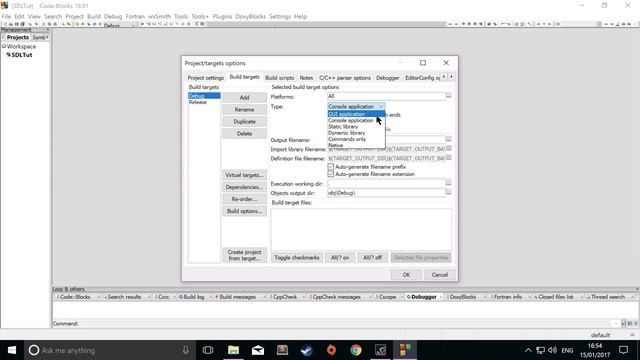Open Task View from the taskbar
The width and height of the screenshot is (640, 360).
pos(208,350)
